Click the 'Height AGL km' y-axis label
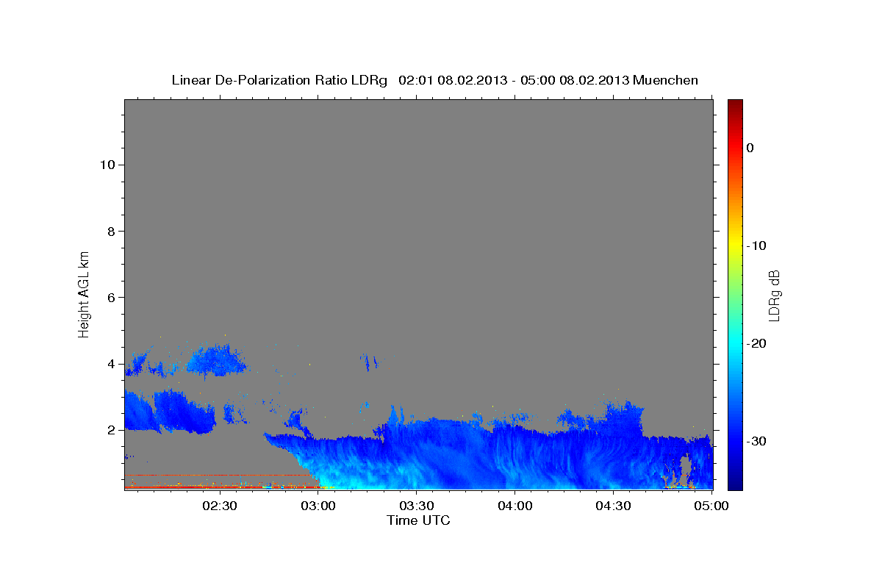This screenshot has height=588, width=882. click(x=85, y=293)
